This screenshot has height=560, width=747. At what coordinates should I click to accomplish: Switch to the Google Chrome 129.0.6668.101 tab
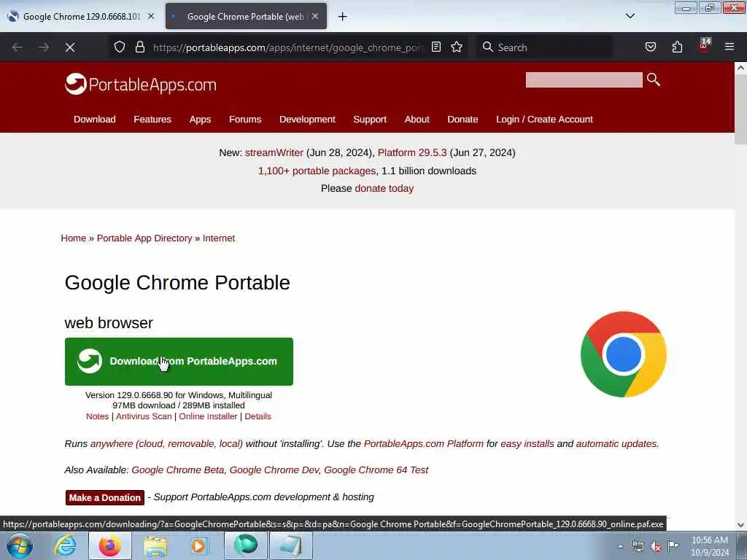point(81,17)
